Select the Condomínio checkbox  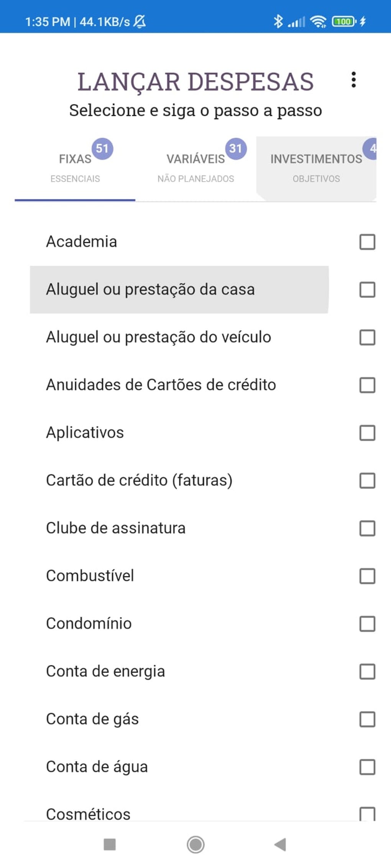pos(367,624)
